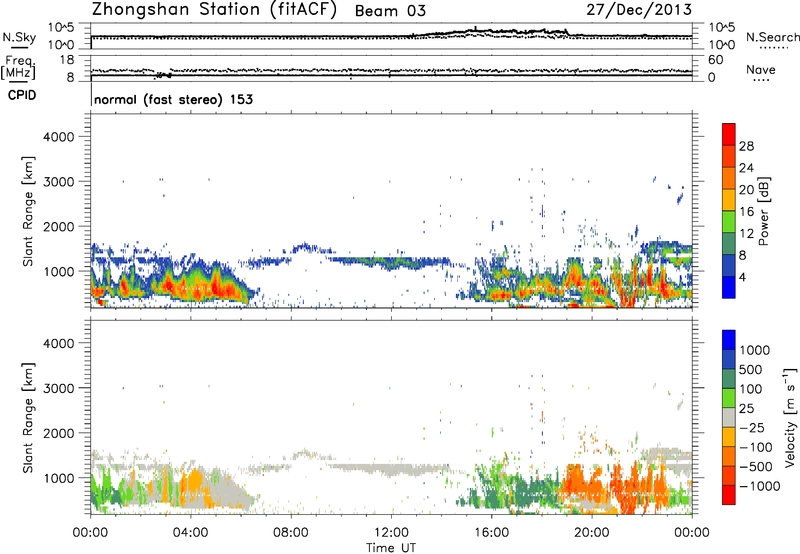Pick the bright blue bottom Power colorbar segment

[x=729, y=287]
